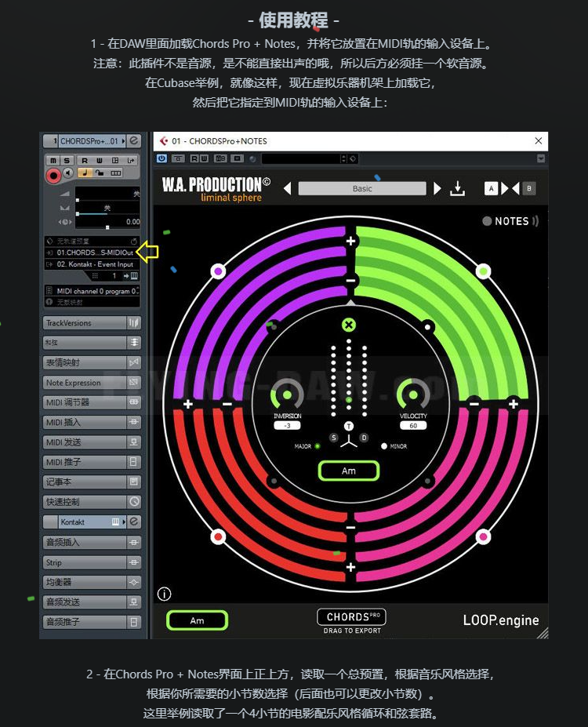Open the 记事本 notepad section
588x727 pixels.
92,482
